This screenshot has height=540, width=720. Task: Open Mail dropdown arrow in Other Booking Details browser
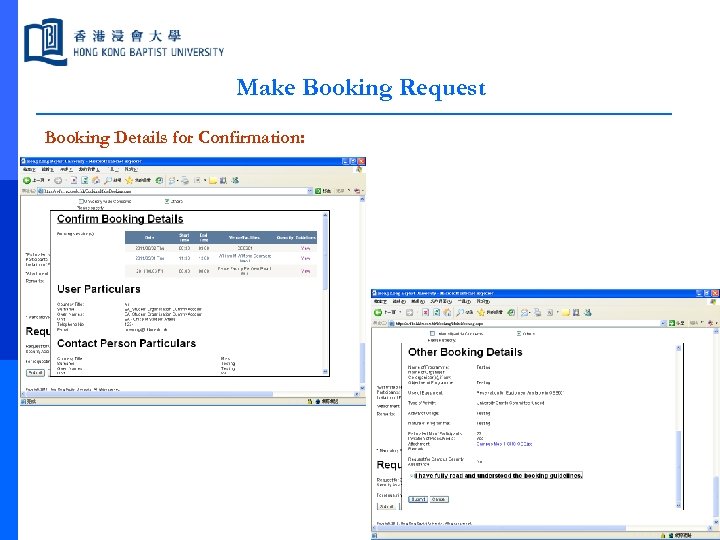pos(529,313)
